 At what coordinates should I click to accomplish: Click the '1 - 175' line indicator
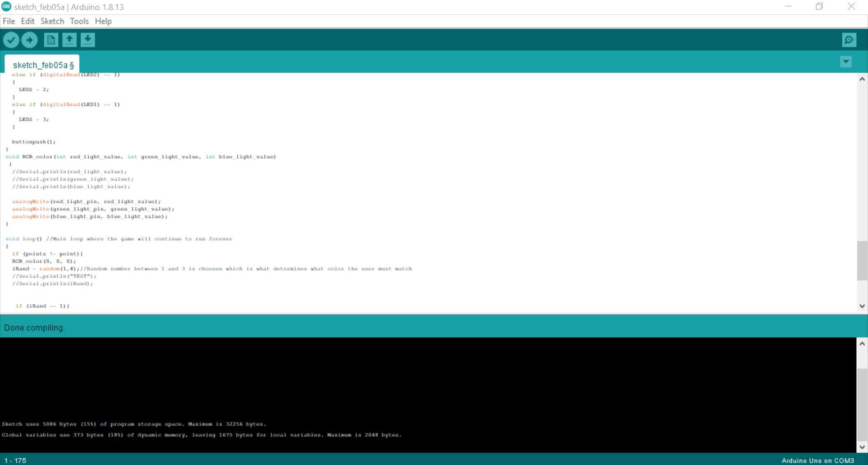point(15,460)
